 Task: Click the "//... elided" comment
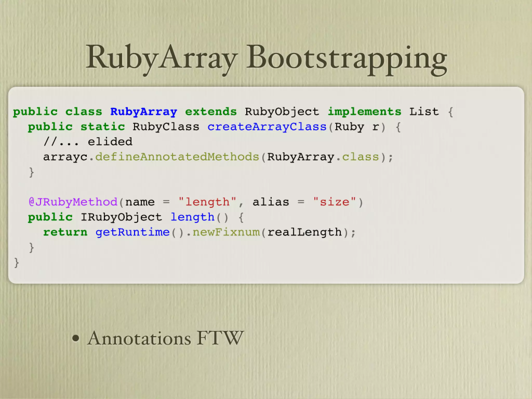coord(88,142)
